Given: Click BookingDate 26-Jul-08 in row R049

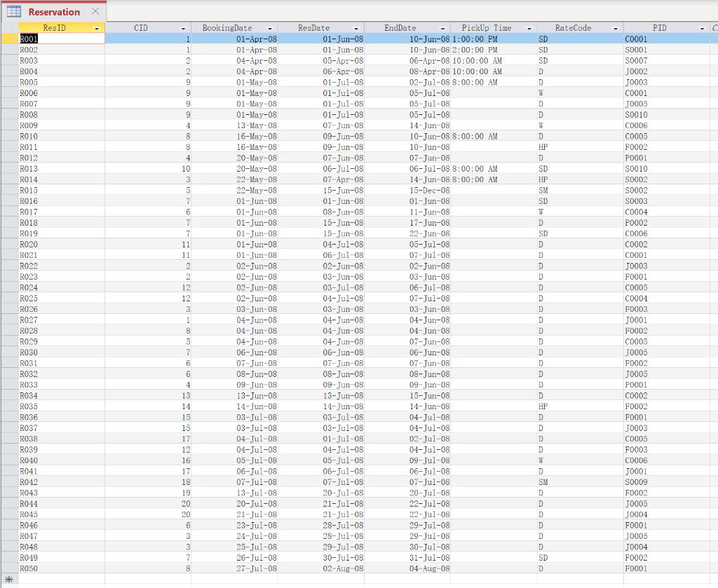Looking at the screenshot, I should pyautogui.click(x=234, y=558).
